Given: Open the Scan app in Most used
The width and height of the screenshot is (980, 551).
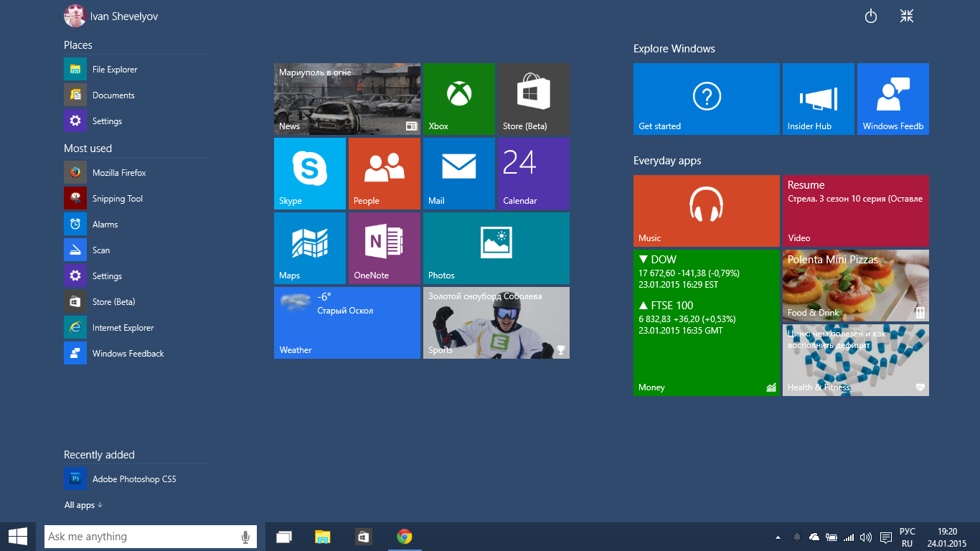Looking at the screenshot, I should pos(137,250).
